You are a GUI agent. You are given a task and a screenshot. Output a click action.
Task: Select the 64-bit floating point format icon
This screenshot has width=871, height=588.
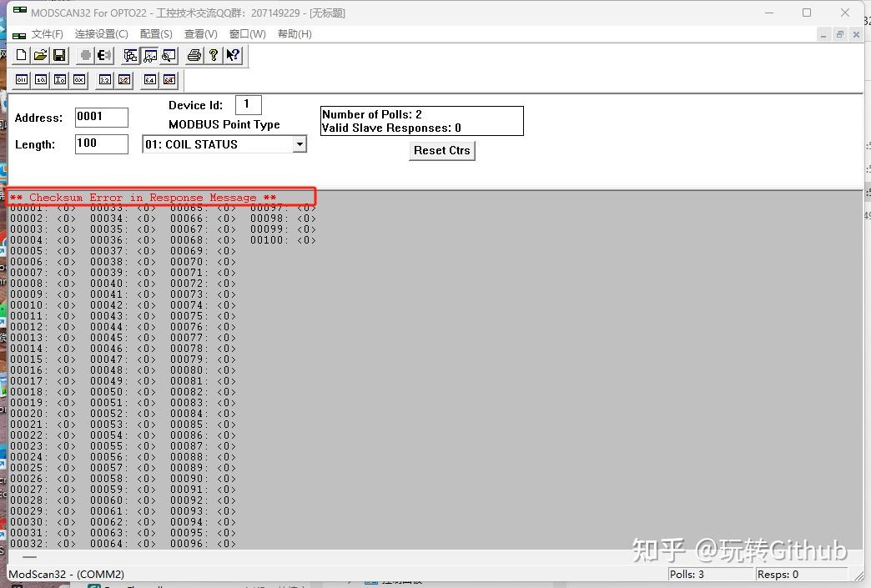coord(150,79)
